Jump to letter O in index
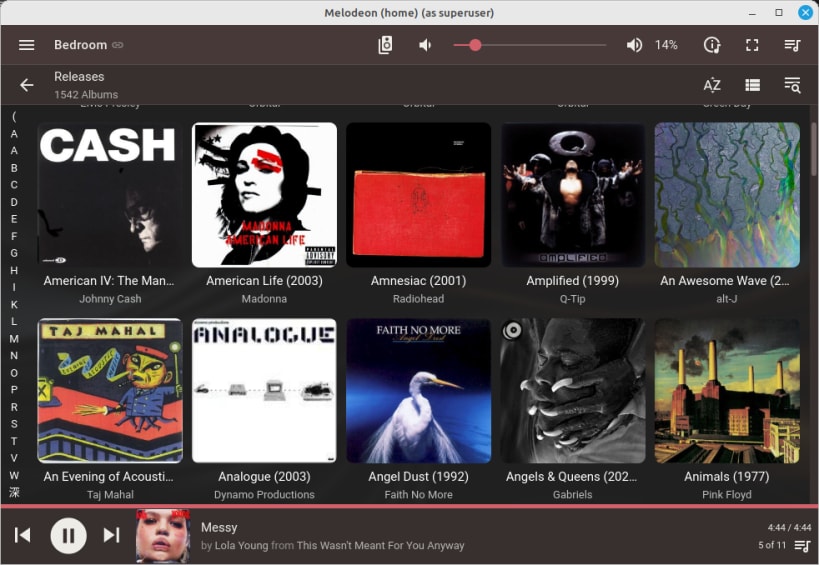This screenshot has height=565, width=819. [x=14, y=373]
